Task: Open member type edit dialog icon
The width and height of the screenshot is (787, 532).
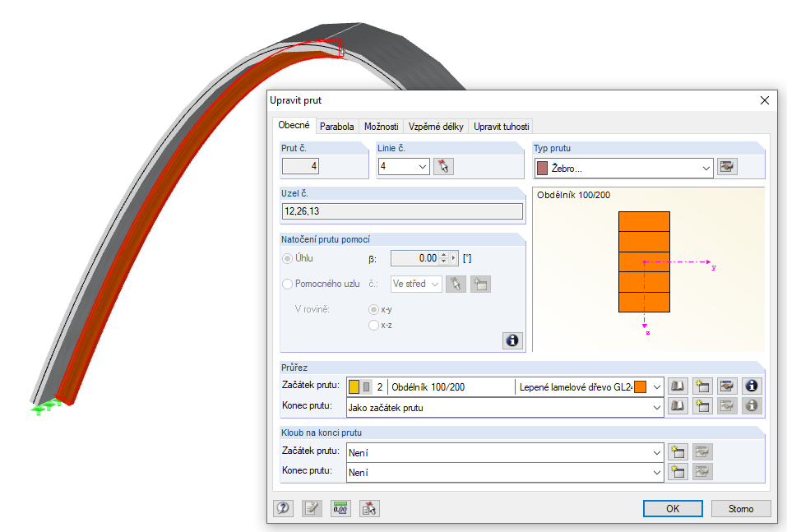Action: pos(727,167)
